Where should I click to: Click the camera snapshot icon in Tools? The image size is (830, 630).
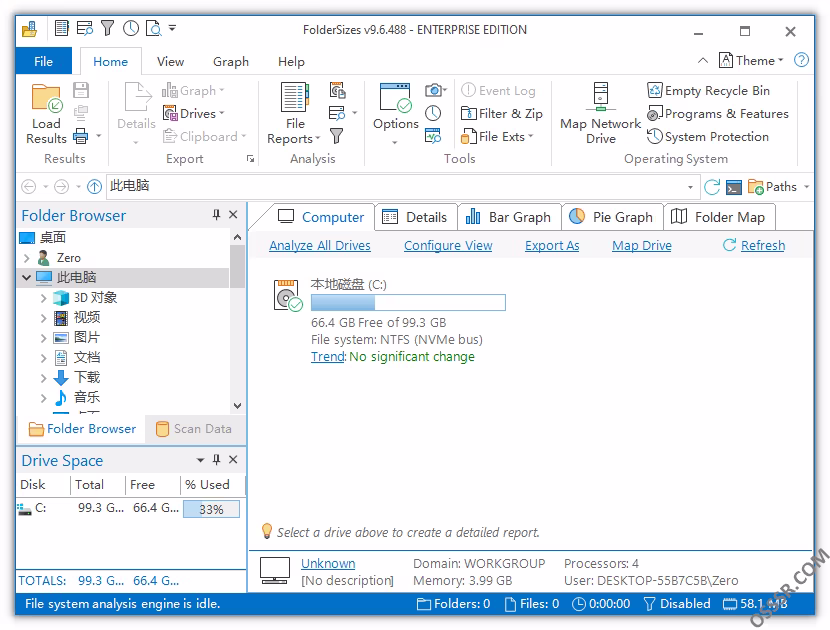coord(434,90)
